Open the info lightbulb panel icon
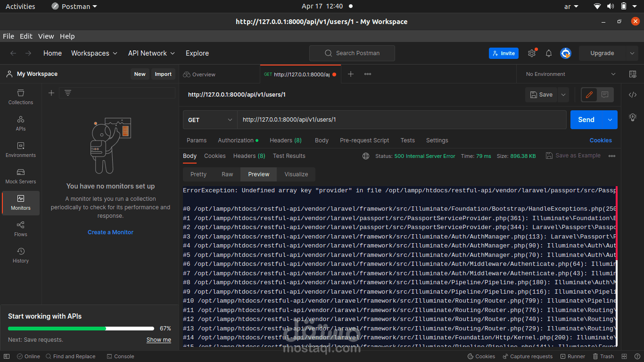This screenshot has height=362, width=644. (633, 117)
